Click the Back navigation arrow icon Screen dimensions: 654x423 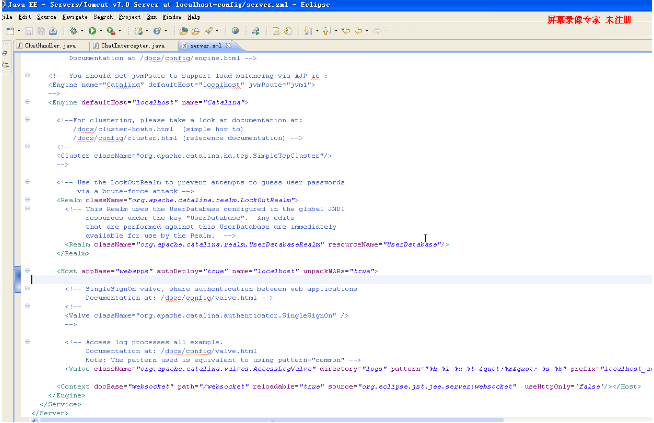(x=358, y=31)
